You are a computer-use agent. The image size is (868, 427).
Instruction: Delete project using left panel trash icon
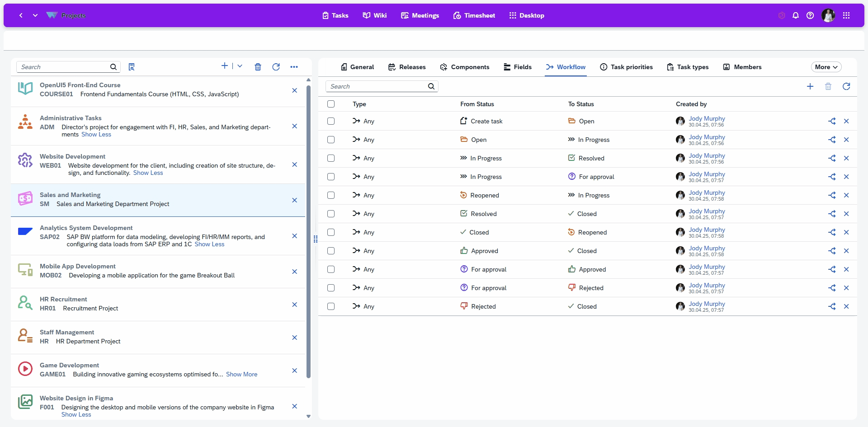pos(258,67)
